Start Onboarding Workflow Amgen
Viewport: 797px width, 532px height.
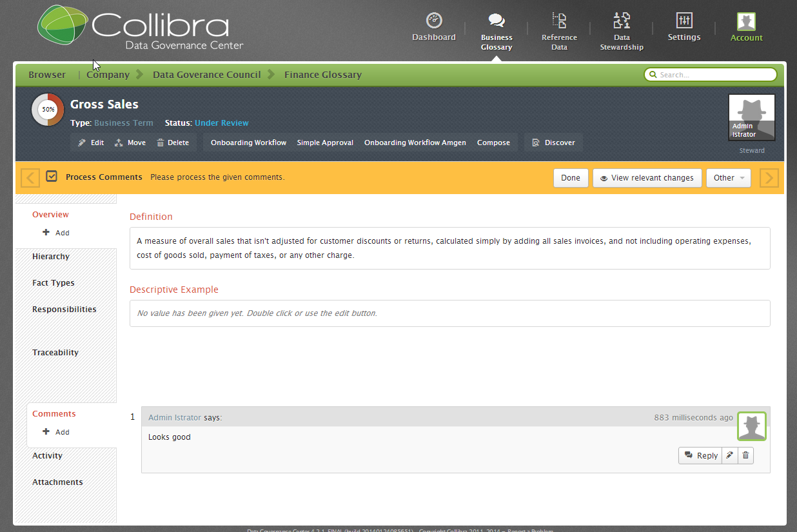coord(415,143)
